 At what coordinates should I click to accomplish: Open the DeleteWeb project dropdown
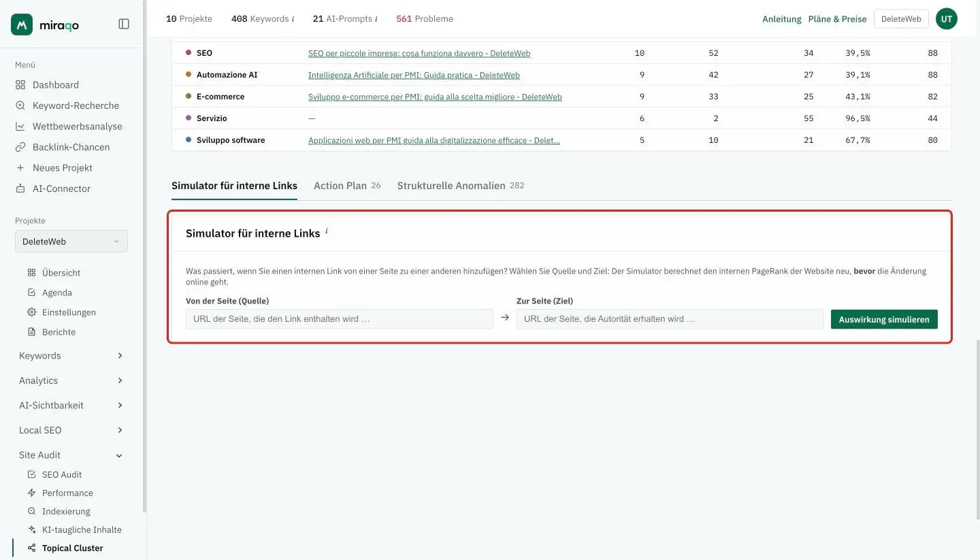(71, 242)
